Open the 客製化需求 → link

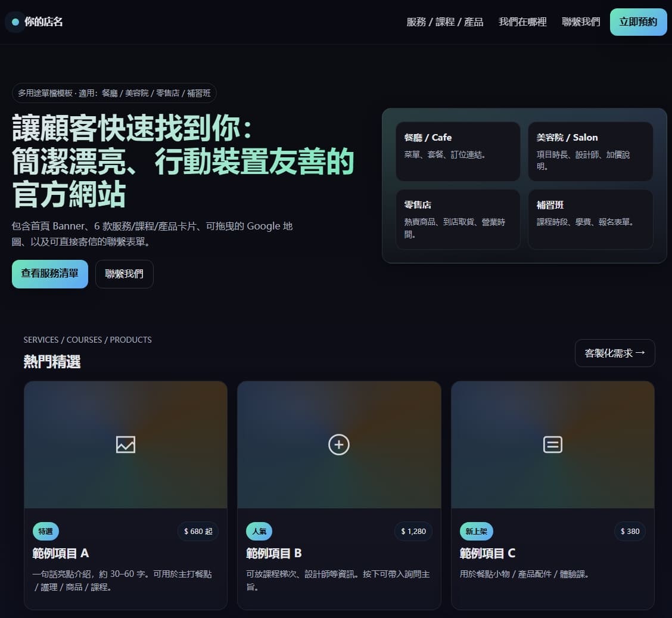click(614, 353)
